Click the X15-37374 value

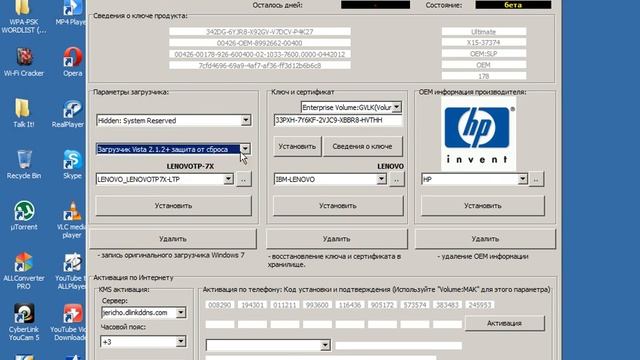tap(484, 42)
